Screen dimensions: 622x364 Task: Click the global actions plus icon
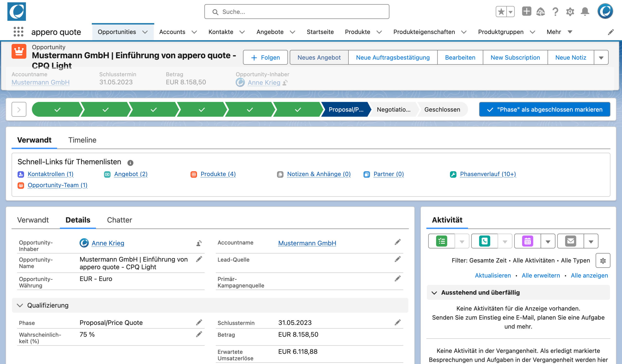click(x=526, y=11)
